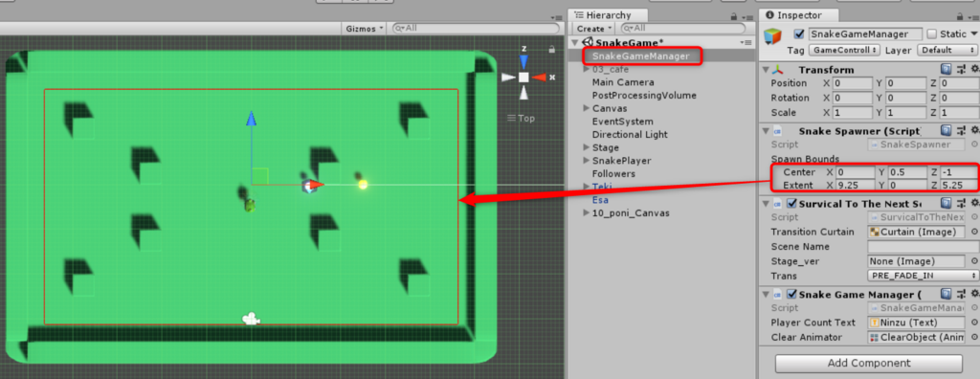
Task: Disable the Snake Game Manager script checkbox
Action: [x=791, y=295]
